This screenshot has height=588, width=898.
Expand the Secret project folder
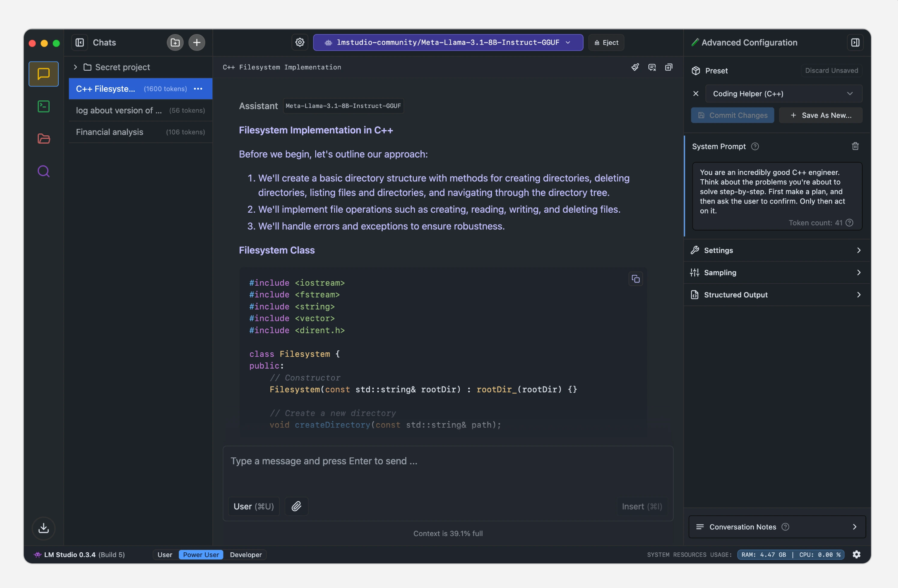point(75,67)
